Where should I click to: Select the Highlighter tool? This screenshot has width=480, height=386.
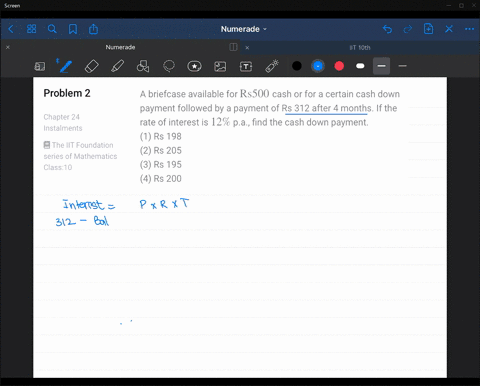117,66
